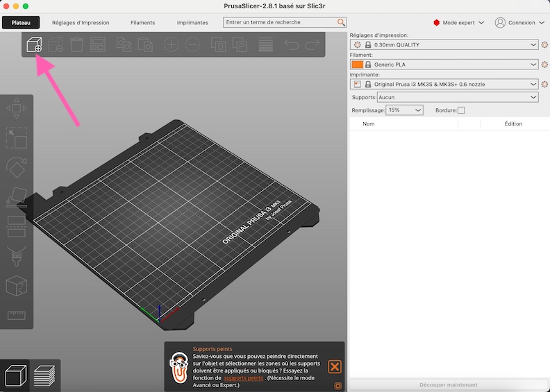The height and width of the screenshot is (392, 550).
Task: Open filament settings gear next to Generic PLA
Action: (544, 65)
